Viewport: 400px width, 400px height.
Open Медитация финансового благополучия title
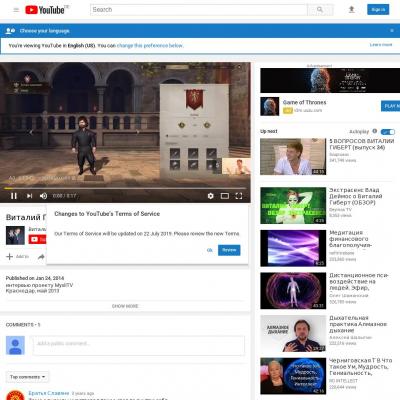350,239
